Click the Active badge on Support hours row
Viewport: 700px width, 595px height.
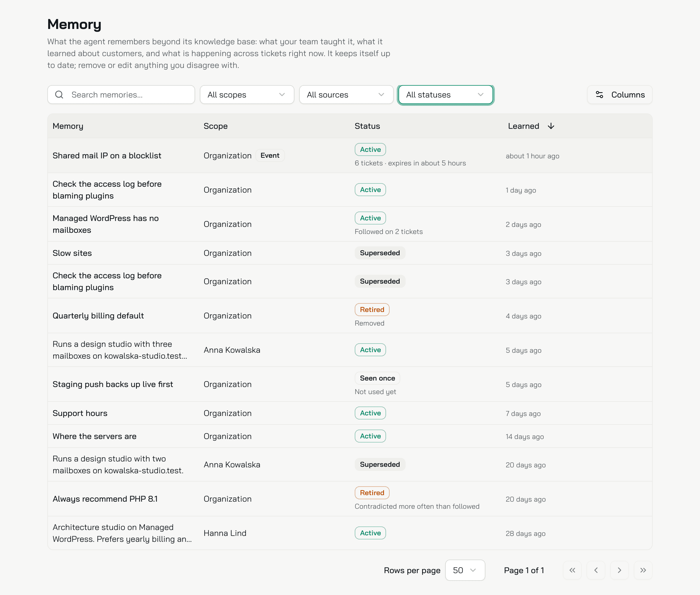370,413
